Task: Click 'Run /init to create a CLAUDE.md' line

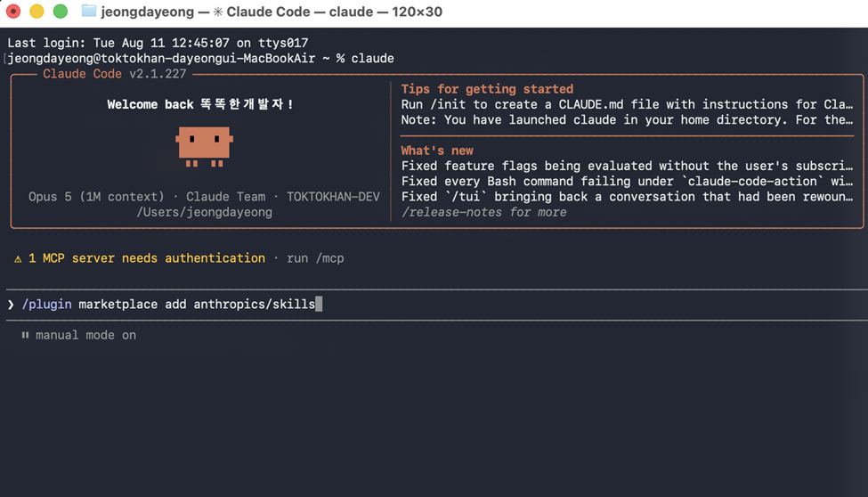Action: 628,105
